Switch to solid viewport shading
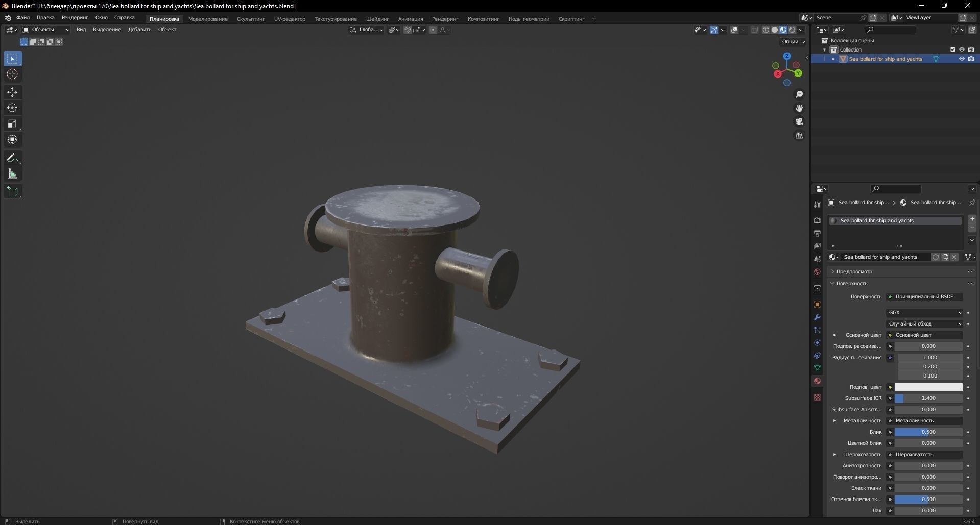This screenshot has width=980, height=525. point(775,30)
